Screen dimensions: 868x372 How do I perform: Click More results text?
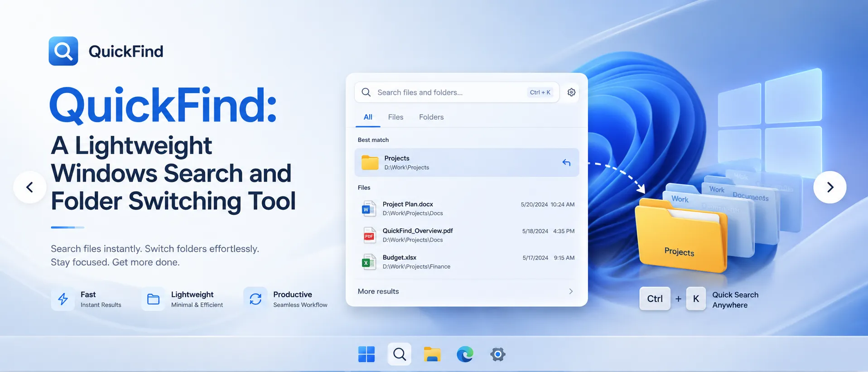click(378, 291)
